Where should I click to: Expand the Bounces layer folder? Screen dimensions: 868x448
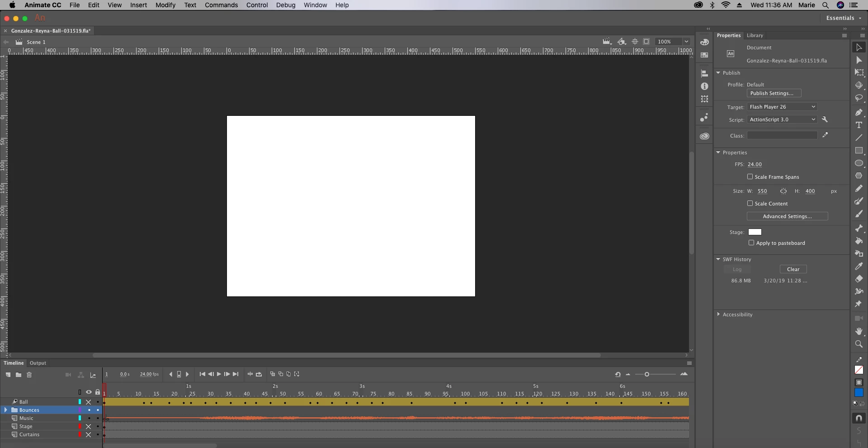click(x=6, y=410)
